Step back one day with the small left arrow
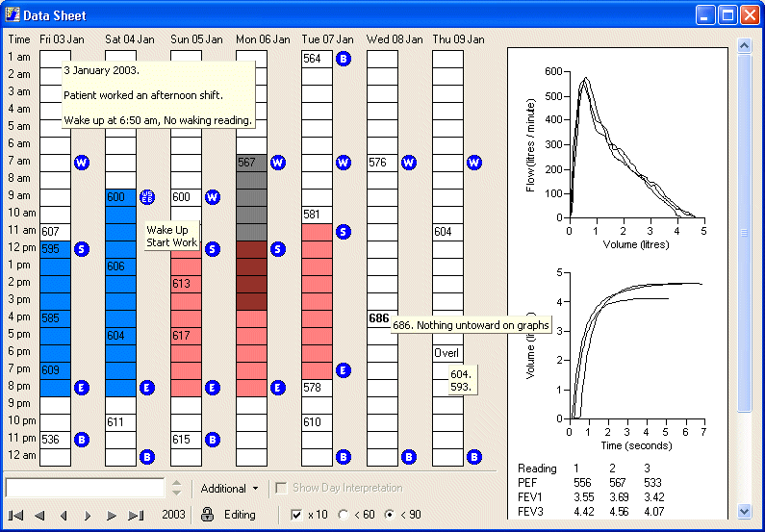765x532 pixels. 64,515
